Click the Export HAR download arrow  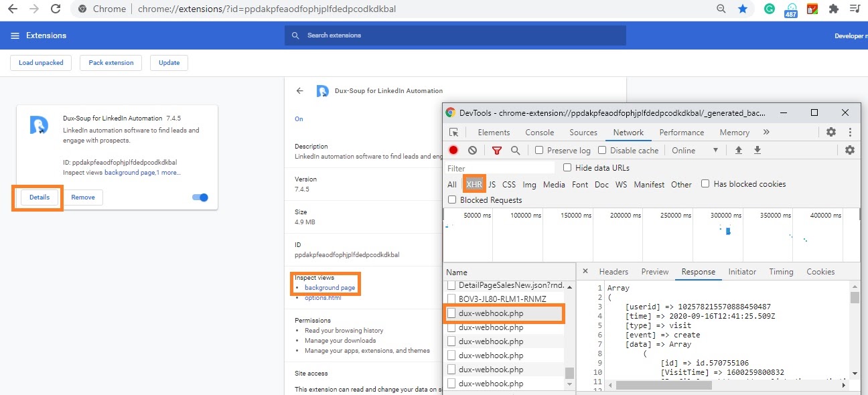tap(757, 151)
